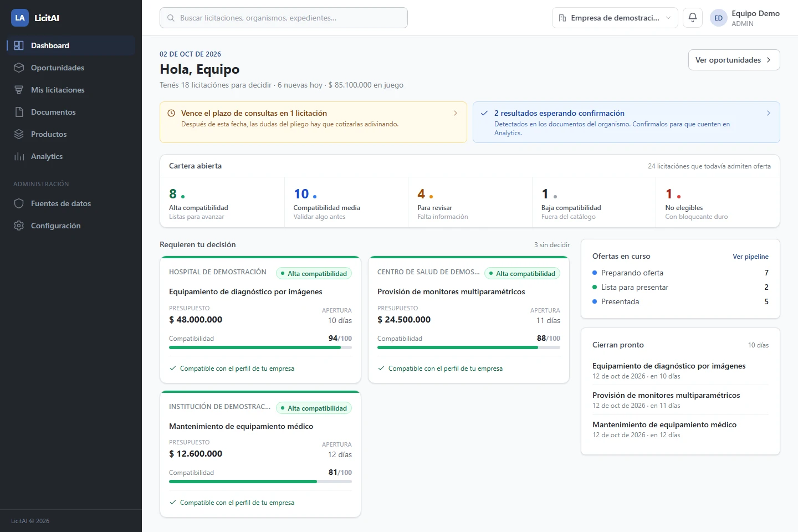
Task: Click the $ 24.500.000 budget value
Action: click(404, 320)
